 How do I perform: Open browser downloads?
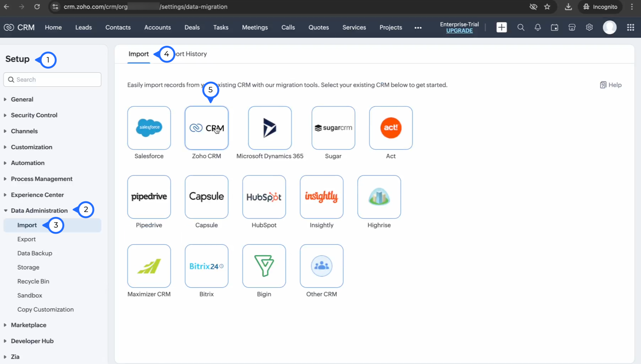tap(568, 7)
